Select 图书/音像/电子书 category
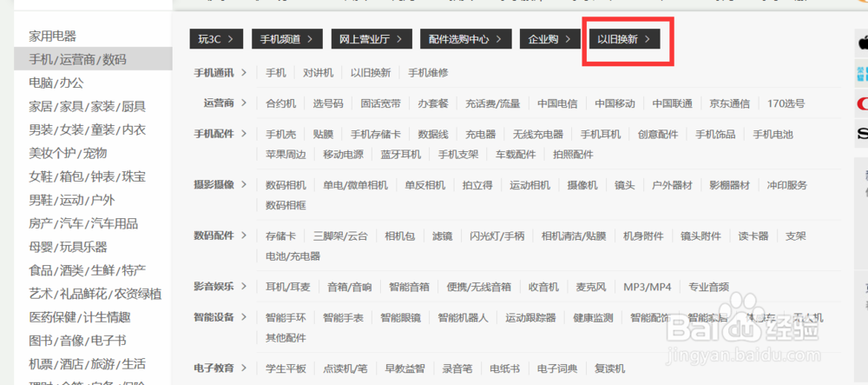The height and width of the screenshot is (385, 868). (77, 341)
